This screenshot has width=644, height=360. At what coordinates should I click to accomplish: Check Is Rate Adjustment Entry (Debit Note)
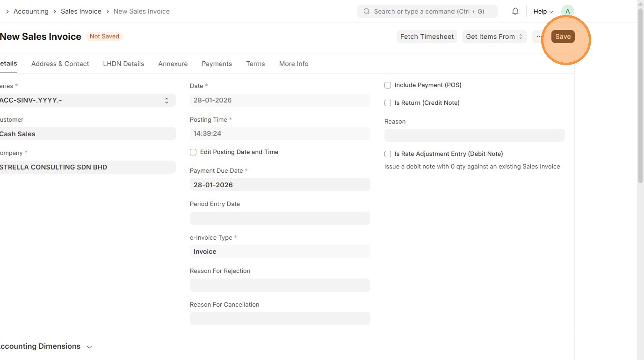(388, 154)
